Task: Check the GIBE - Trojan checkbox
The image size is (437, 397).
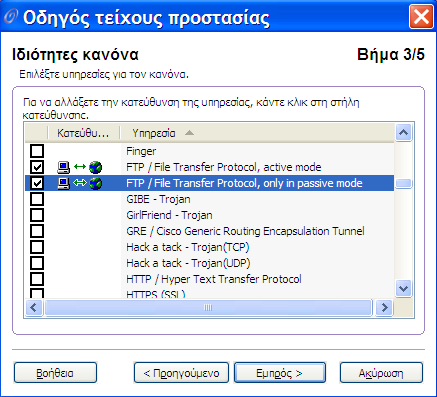Action: [x=37, y=199]
